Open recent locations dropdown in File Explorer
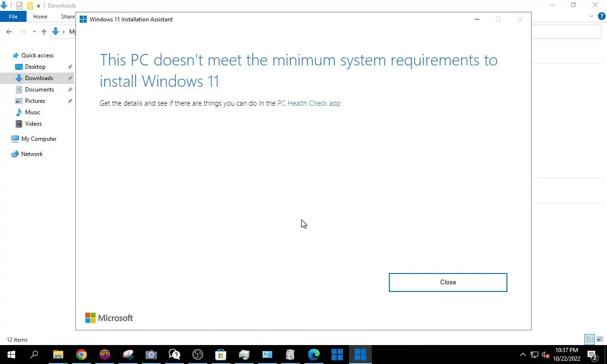Screen dimensions: 607x364 click(34, 32)
